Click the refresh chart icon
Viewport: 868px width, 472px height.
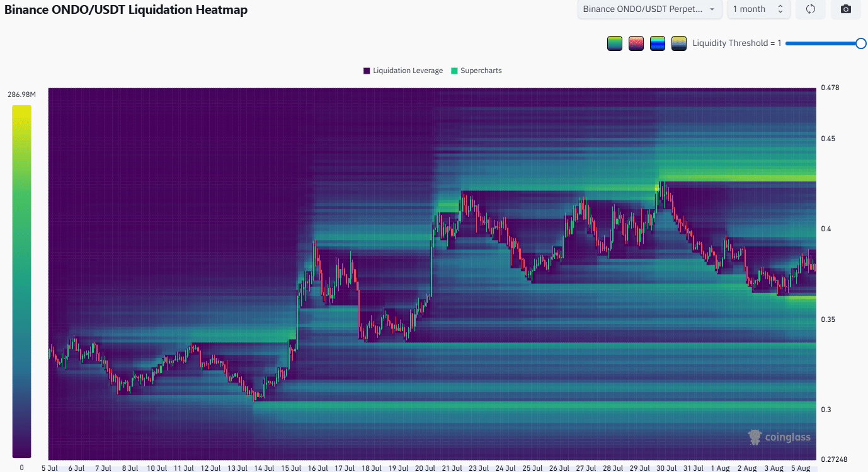click(x=811, y=9)
